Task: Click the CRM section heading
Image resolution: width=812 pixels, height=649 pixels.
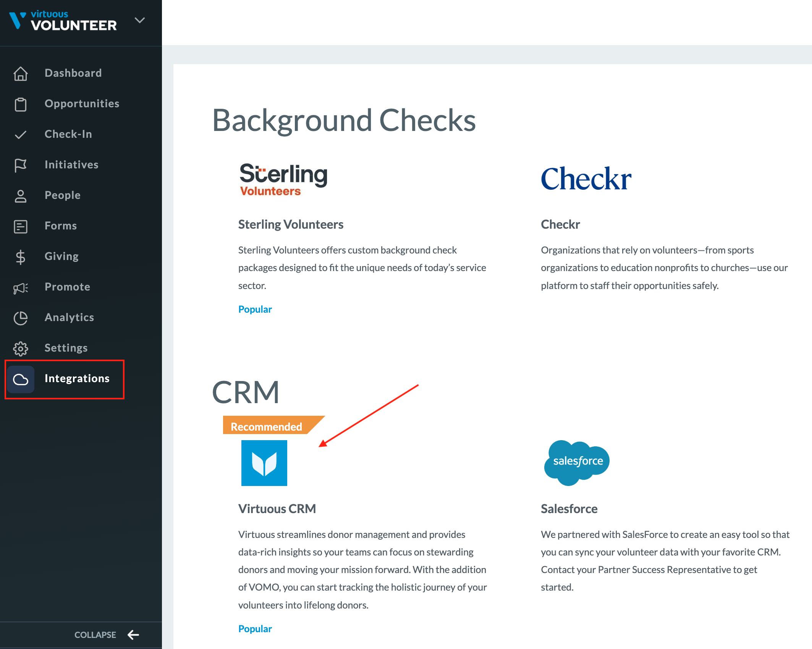Action: tap(246, 392)
